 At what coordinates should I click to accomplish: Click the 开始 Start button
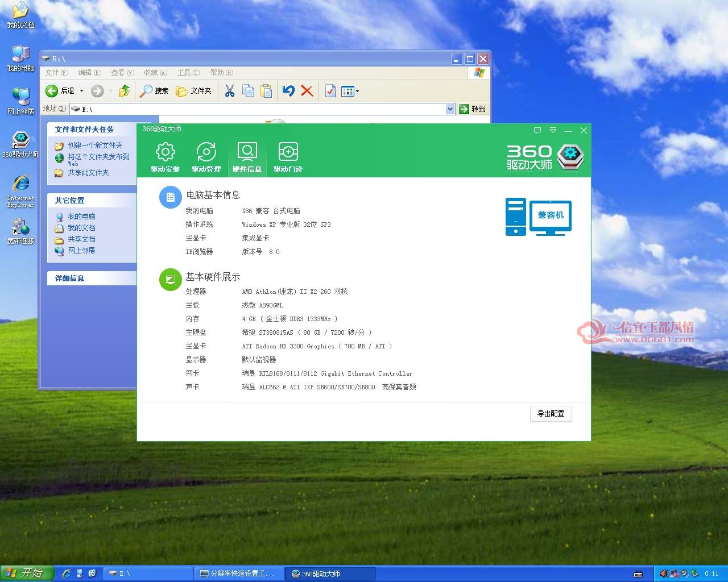pyautogui.click(x=27, y=573)
